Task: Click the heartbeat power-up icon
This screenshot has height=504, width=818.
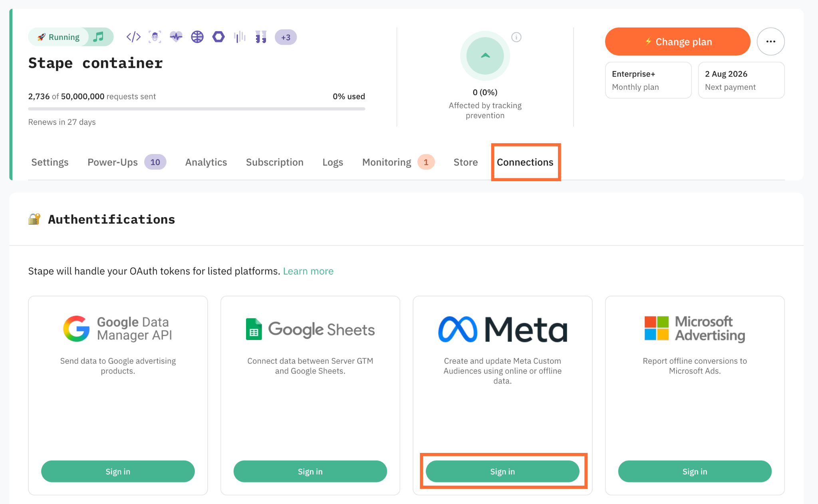Action: point(176,37)
